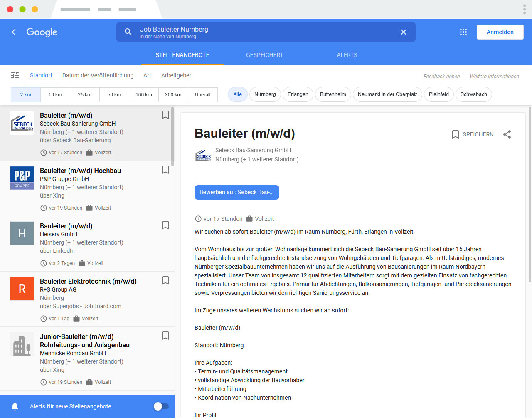Click the Anmelden sign-in button
Viewport: 532px width, 418px height.
click(500, 32)
